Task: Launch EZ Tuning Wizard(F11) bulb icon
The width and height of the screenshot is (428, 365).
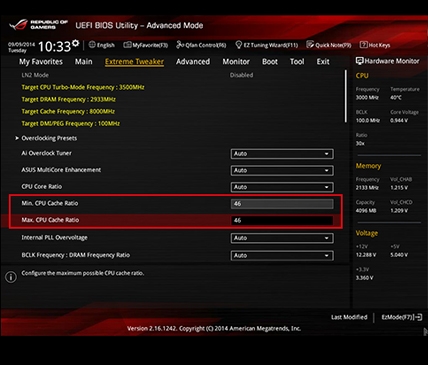Action: 239,45
